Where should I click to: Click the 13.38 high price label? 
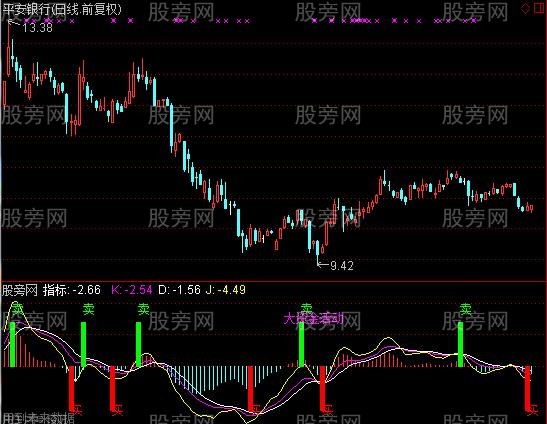(x=37, y=27)
